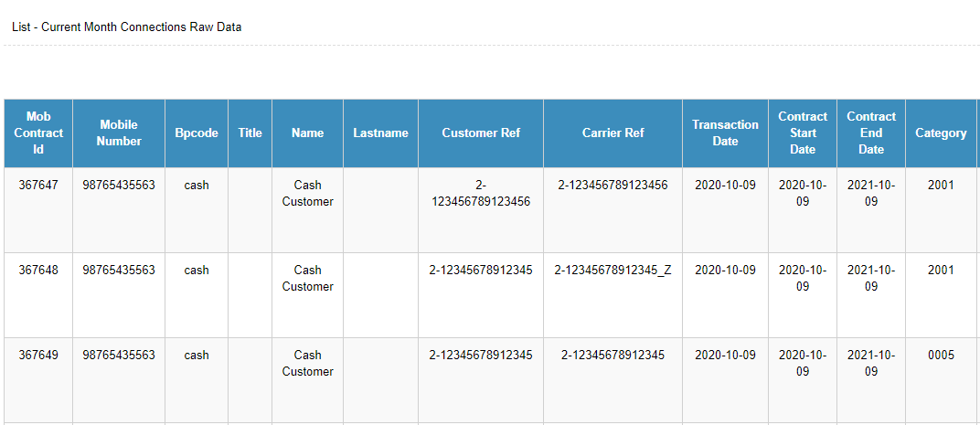This screenshot has height=425, width=980.
Task: Click carrier ref 2-12345678912345_Z cell
Action: tap(612, 270)
